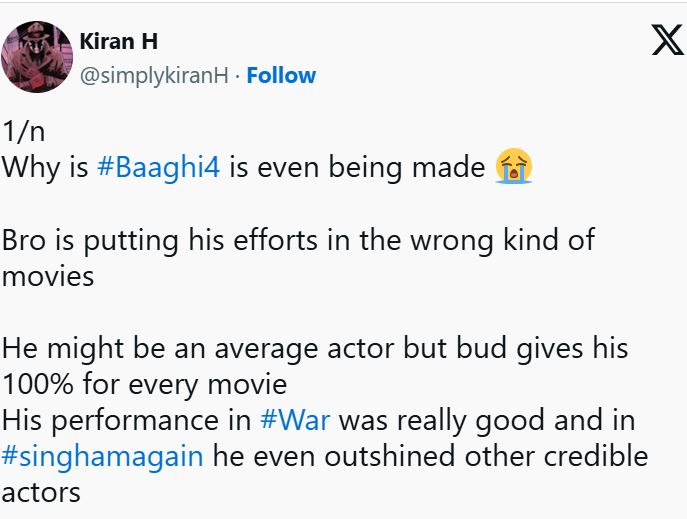Viewport: 687px width, 519px height.
Task: Click the Kiran H display name
Action: 118,42
